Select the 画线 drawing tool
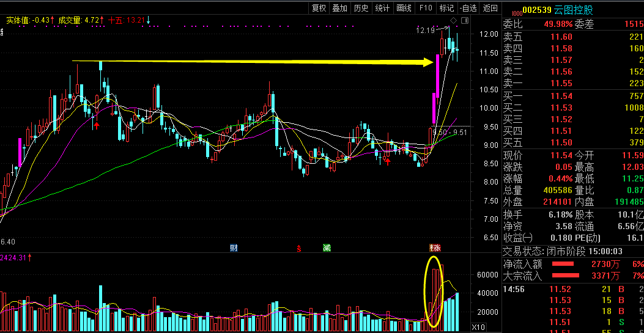Viewport: 644px width, 333px height. [404, 8]
